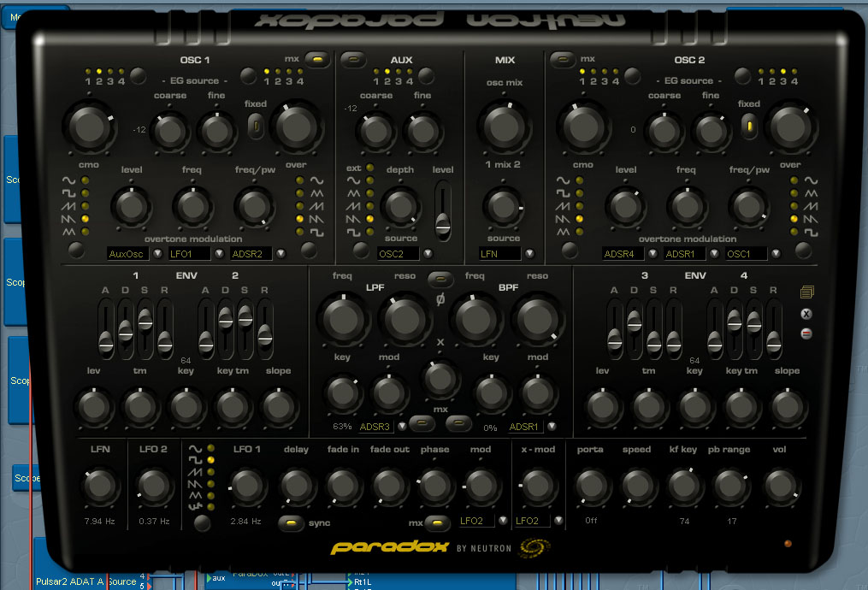Click the round selector button under AUX waveforms
This screenshot has height=590, width=868.
click(361, 251)
